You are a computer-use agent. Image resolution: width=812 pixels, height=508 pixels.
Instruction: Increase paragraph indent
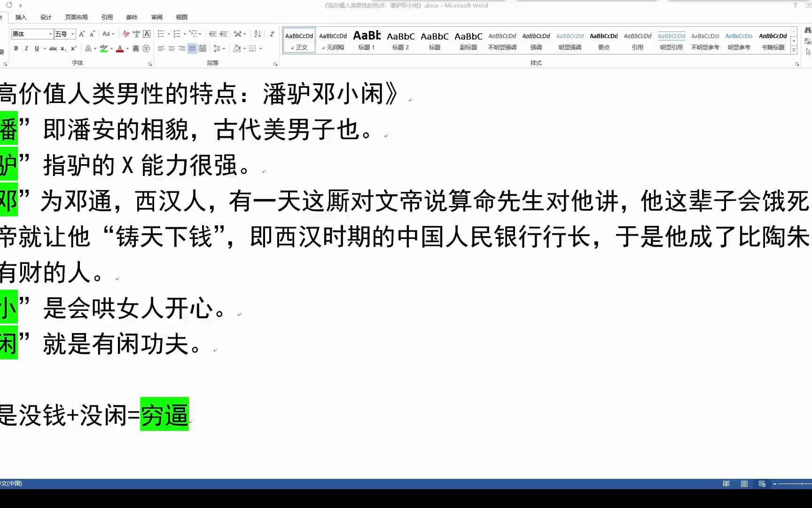pyautogui.click(x=223, y=34)
